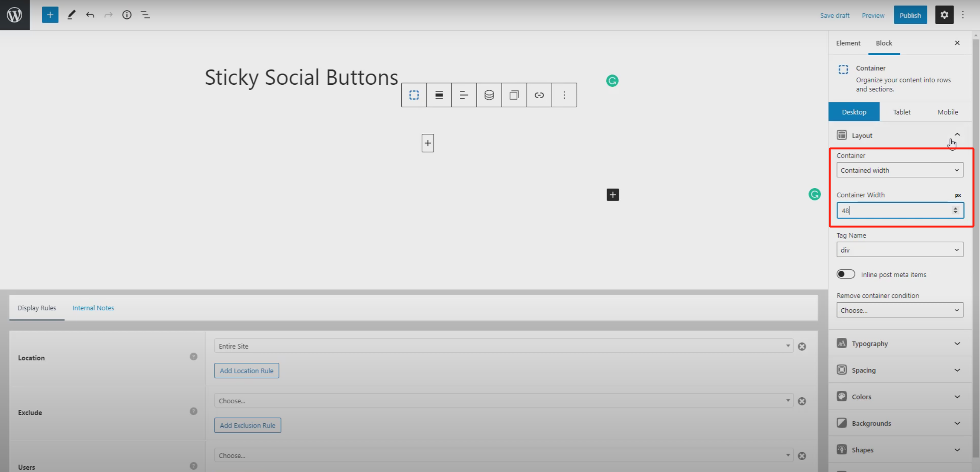This screenshot has width=980, height=472.
Task: Select the Tablet preview tab
Action: click(x=901, y=112)
